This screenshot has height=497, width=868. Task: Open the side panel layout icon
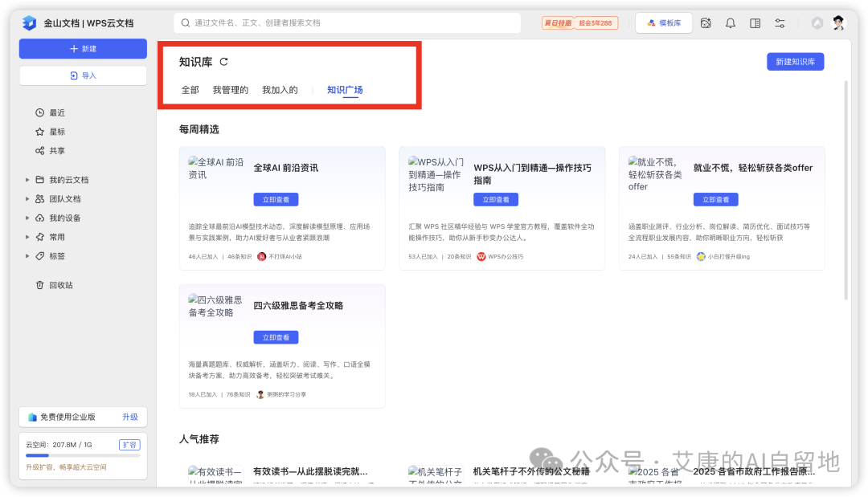coord(755,22)
